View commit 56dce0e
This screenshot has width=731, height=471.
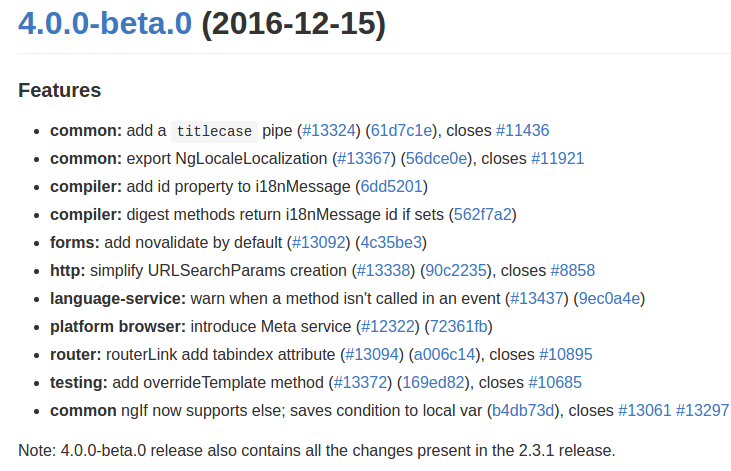(x=438, y=158)
